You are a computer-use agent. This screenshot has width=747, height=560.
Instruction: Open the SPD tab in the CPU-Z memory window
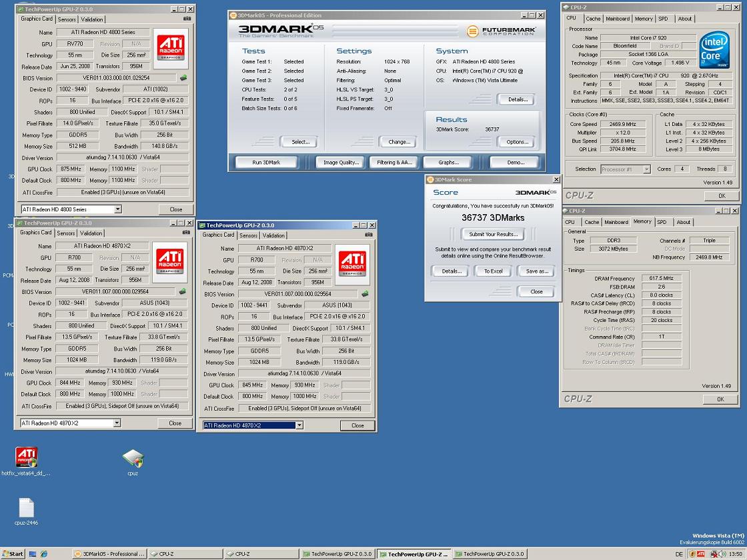click(662, 222)
